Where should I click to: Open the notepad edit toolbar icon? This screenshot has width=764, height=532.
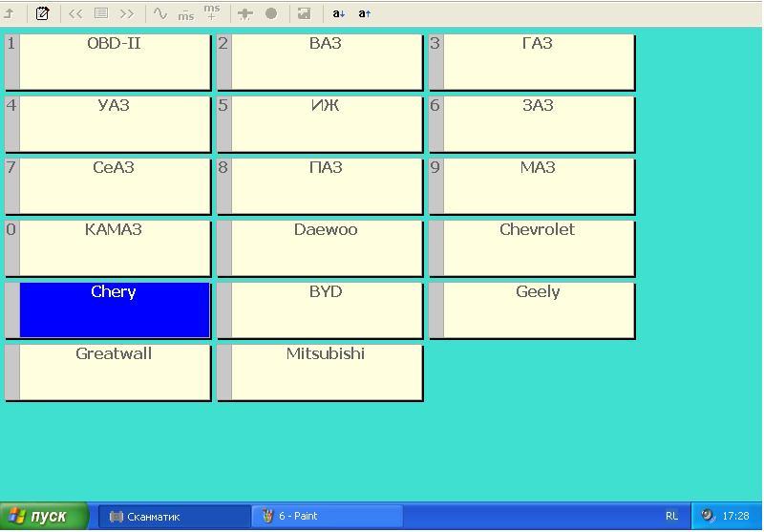coord(42,13)
